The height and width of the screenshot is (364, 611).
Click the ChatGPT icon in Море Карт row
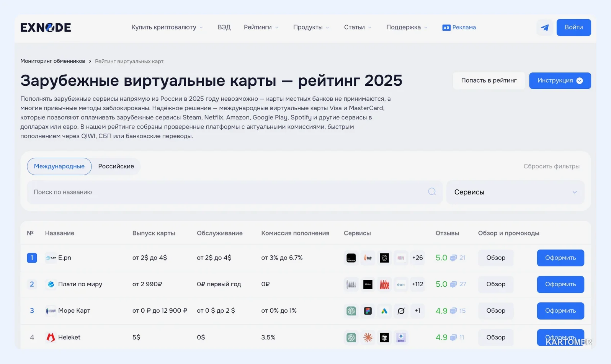click(351, 311)
